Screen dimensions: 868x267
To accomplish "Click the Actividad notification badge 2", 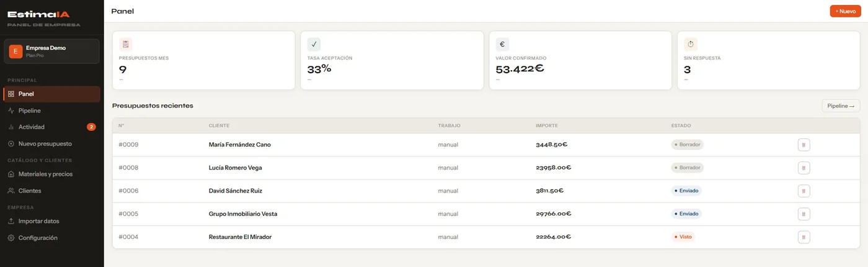I will (91, 127).
